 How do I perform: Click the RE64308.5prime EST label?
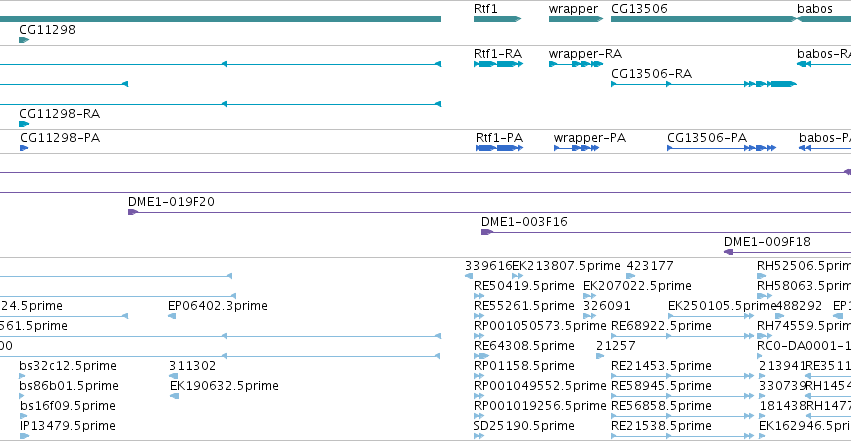click(524, 347)
